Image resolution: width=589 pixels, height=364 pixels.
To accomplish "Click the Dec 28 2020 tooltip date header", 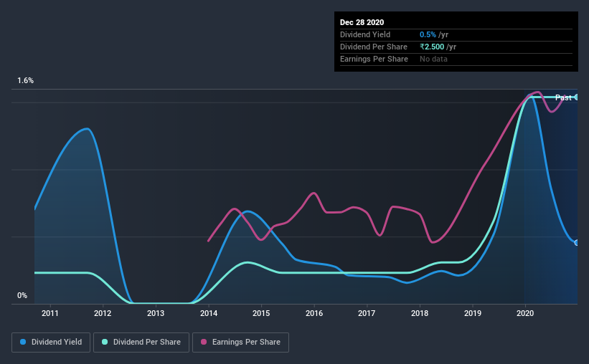I will pyautogui.click(x=362, y=22).
